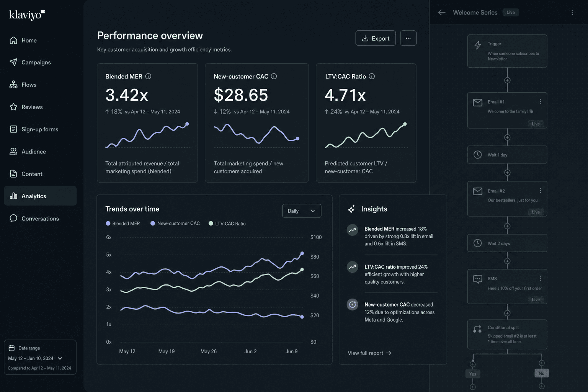Click 'Compared to Apr 12 – May 11, 2024'
Image resolution: width=588 pixels, height=392 pixels.
[39, 368]
